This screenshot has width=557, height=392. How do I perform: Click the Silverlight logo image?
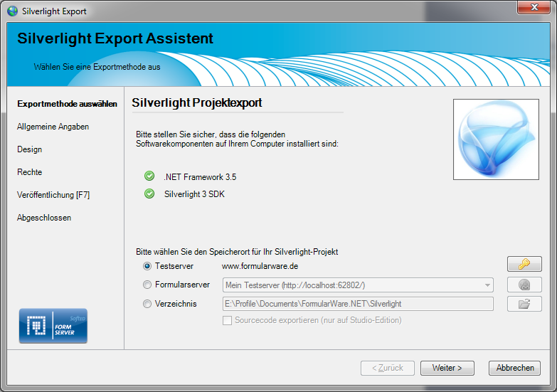(496, 139)
